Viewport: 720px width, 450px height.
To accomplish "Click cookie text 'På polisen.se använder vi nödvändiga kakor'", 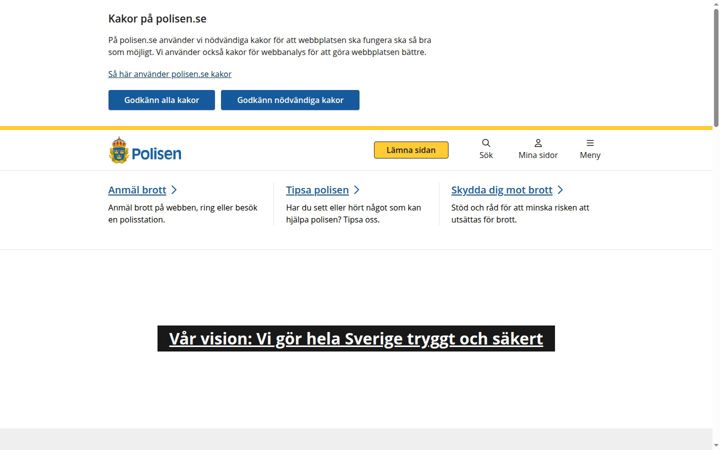I will (x=180, y=40).
